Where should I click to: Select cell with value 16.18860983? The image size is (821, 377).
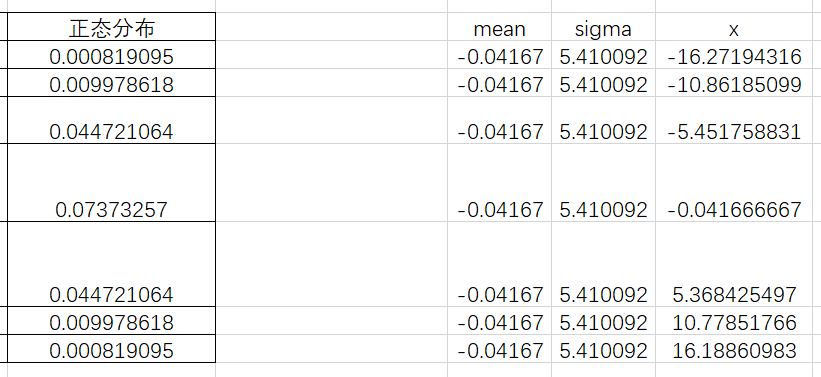coord(734,349)
